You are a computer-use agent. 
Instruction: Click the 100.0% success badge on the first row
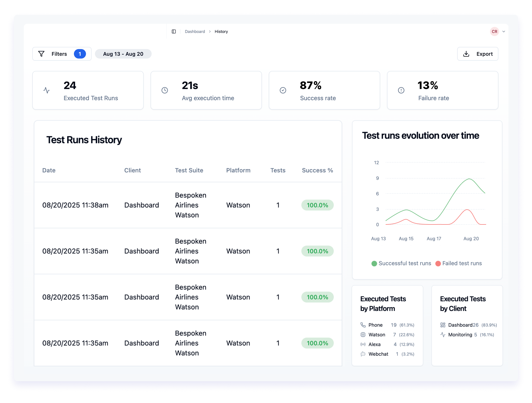coord(317,205)
